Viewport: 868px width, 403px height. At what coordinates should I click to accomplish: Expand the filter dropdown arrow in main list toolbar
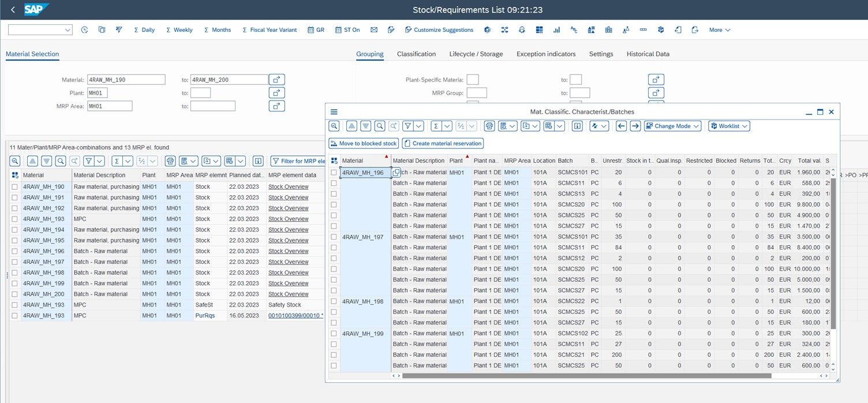pyautogui.click(x=100, y=162)
